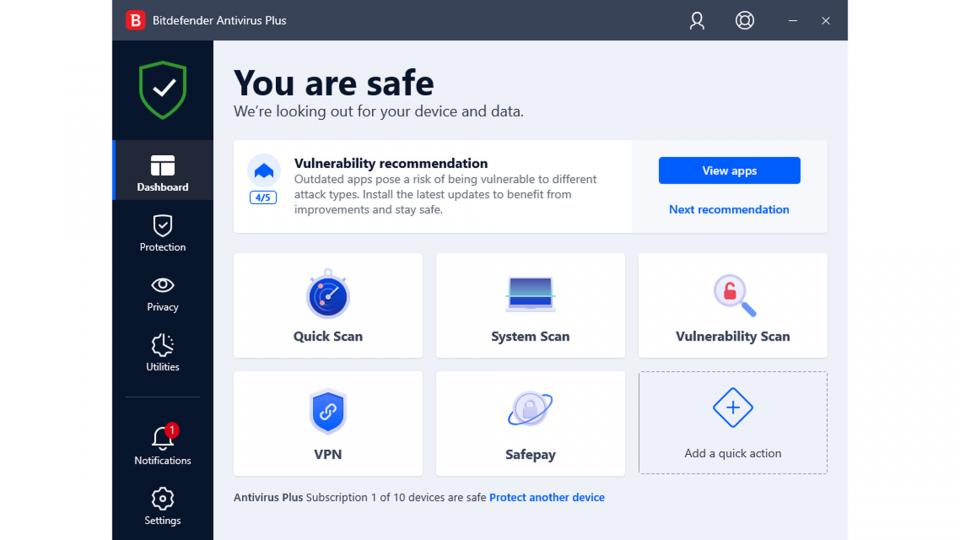Click the 'You are safe' headline
The height and width of the screenshot is (540, 960).
pyautogui.click(x=334, y=83)
